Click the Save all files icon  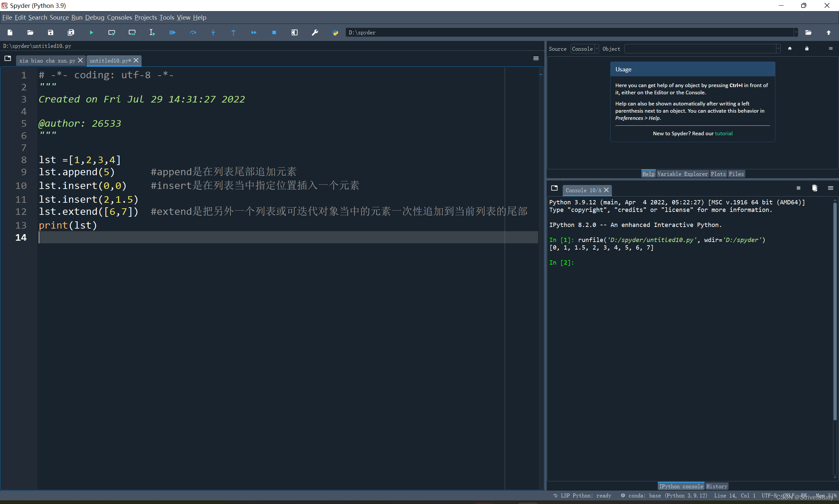(x=71, y=33)
